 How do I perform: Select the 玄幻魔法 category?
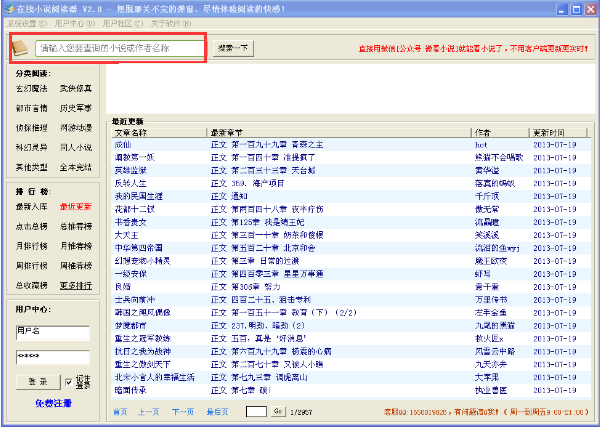click(30, 89)
